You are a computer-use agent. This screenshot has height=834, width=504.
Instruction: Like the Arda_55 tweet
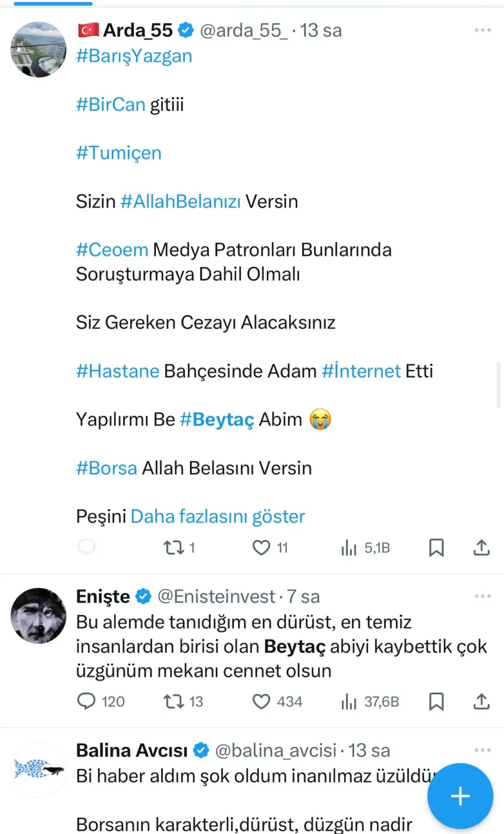coord(261,548)
